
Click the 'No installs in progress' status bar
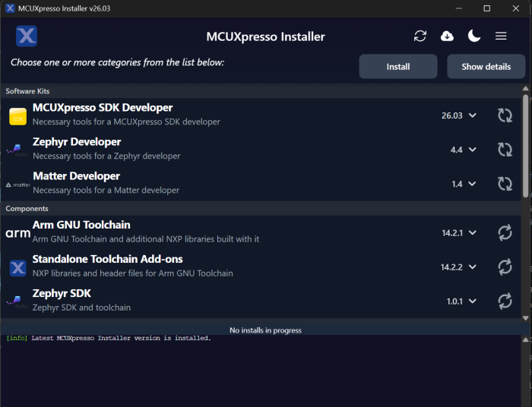coord(265,330)
